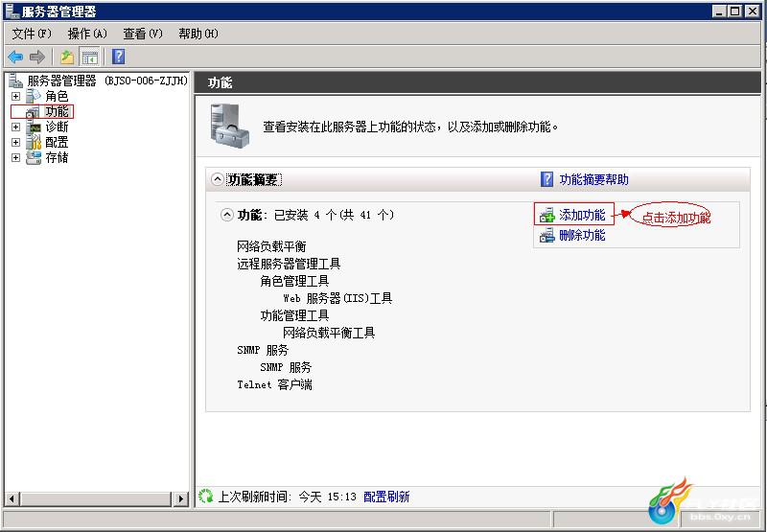Click the 添加功能 add feature icon
Viewport: 767px width, 532px height.
pyautogui.click(x=546, y=215)
